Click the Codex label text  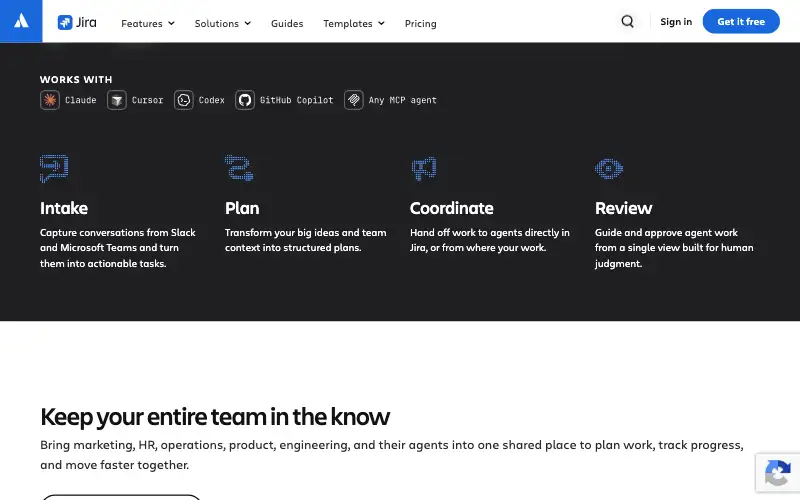coord(212,100)
